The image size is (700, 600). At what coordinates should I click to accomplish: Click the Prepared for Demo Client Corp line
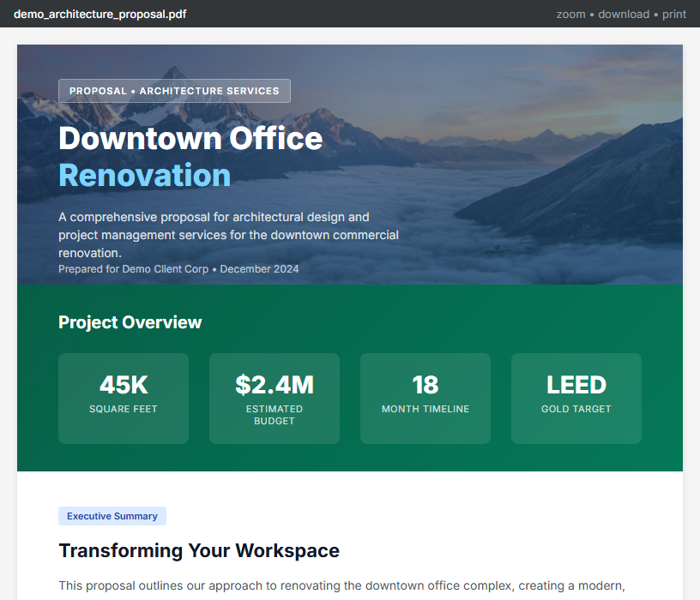click(178, 269)
